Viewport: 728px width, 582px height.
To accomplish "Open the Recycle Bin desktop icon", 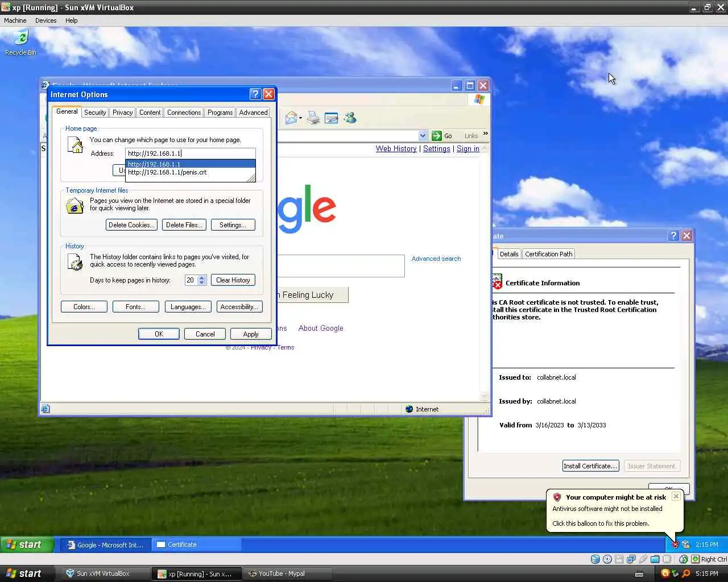I will pos(20,42).
